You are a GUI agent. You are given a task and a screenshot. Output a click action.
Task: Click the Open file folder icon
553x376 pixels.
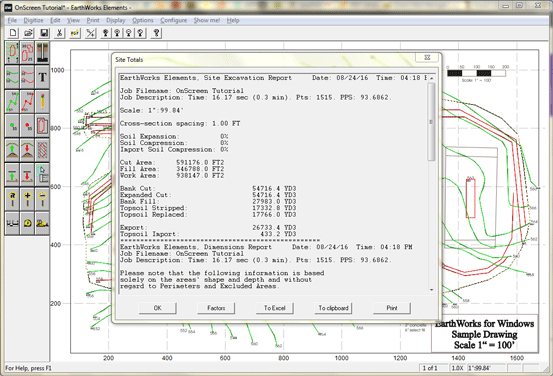pyautogui.click(x=28, y=33)
